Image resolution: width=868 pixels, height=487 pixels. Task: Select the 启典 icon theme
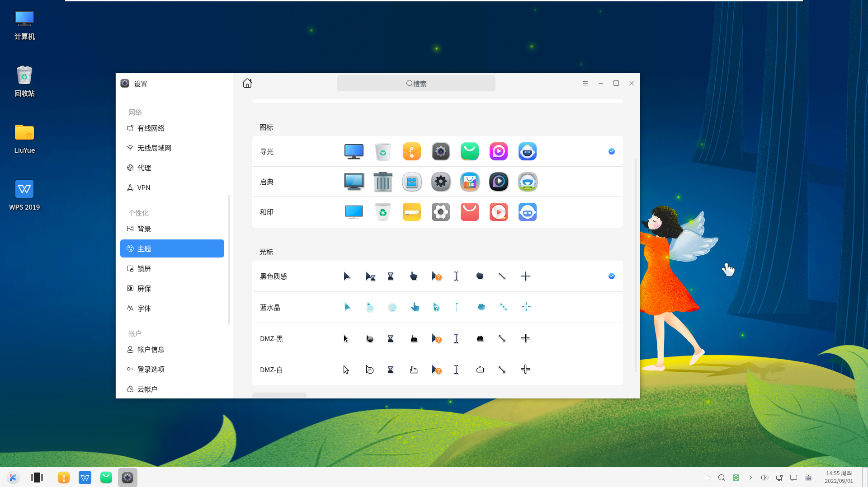tap(437, 182)
